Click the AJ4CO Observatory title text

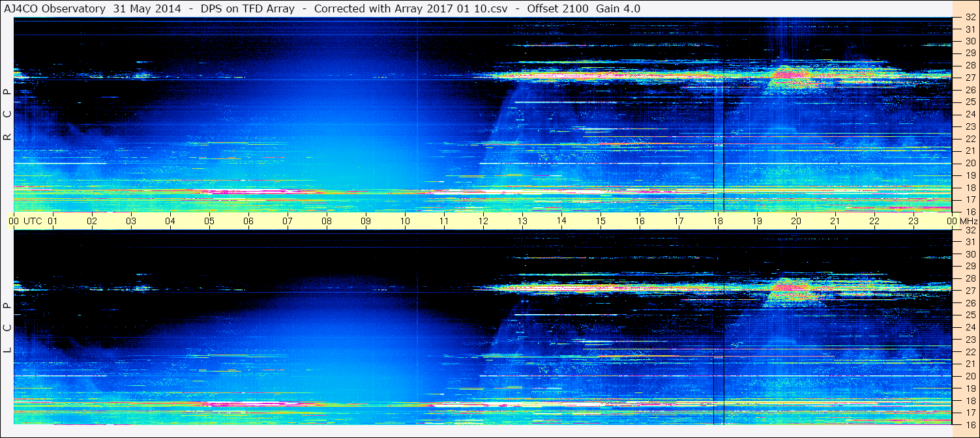tap(55, 8)
